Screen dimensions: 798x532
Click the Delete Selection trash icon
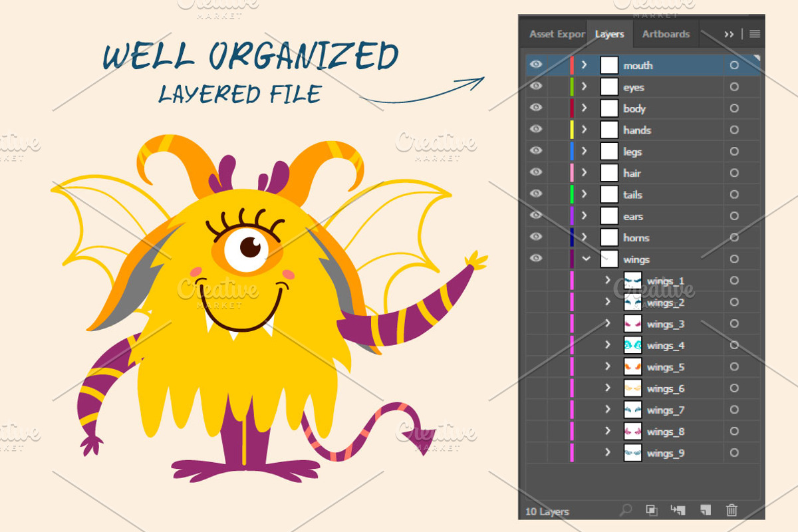pos(731,510)
